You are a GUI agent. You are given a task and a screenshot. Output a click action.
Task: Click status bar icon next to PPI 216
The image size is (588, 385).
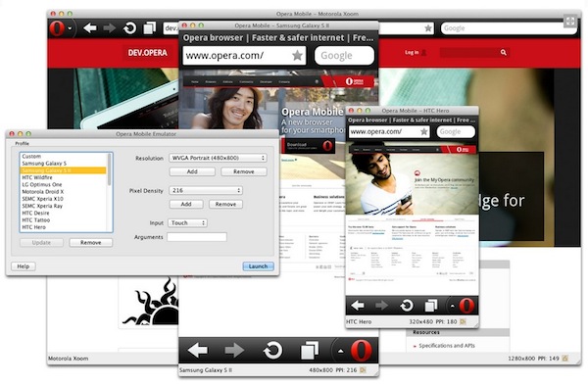point(363,370)
